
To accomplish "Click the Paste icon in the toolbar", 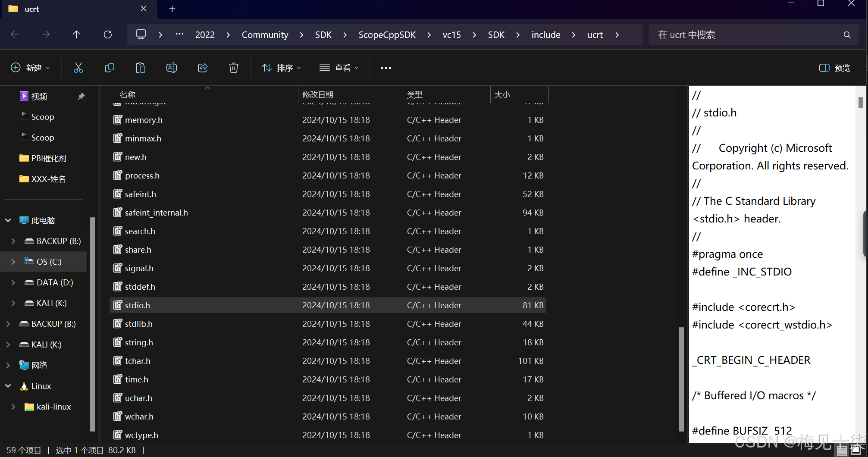I will coord(140,68).
